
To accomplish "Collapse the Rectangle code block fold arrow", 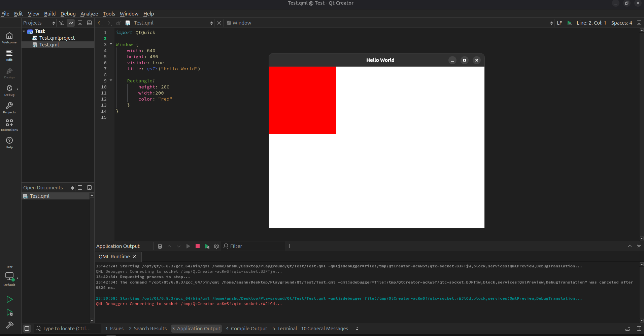I will tap(111, 80).
